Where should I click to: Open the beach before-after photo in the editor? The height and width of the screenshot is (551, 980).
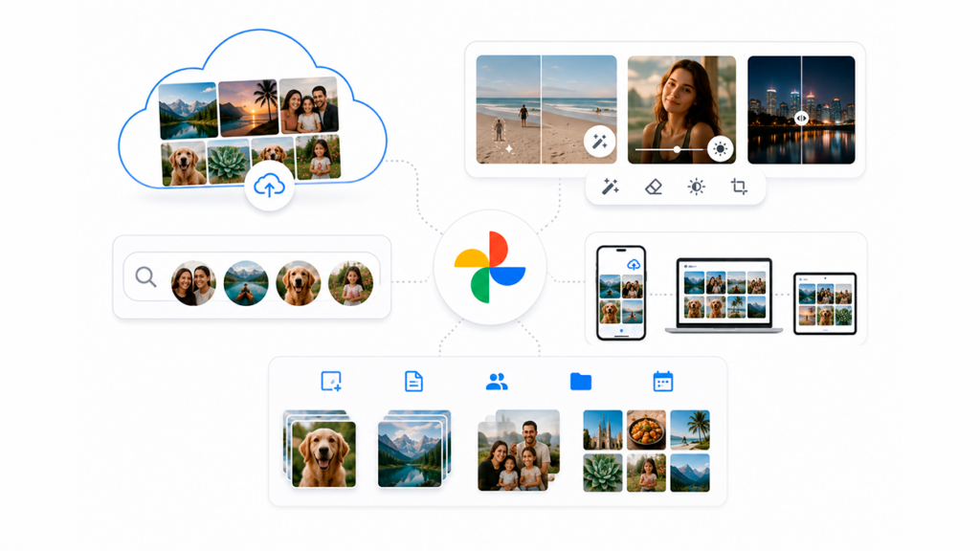546,109
